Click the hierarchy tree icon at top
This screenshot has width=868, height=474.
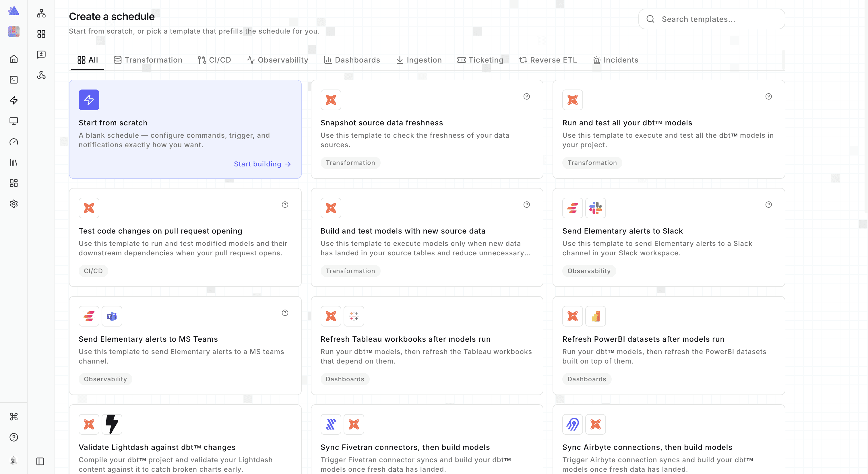coord(41,13)
